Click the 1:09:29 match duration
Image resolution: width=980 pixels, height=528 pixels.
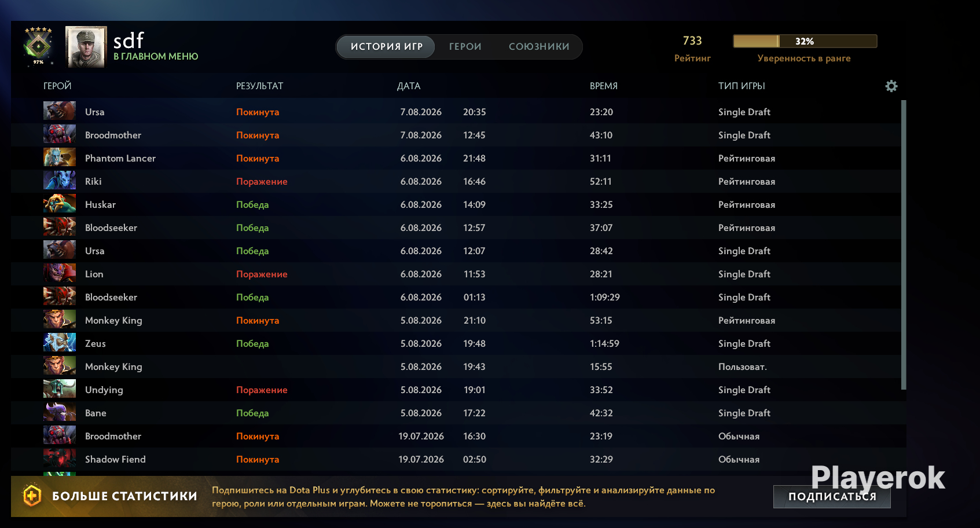pyautogui.click(x=605, y=297)
